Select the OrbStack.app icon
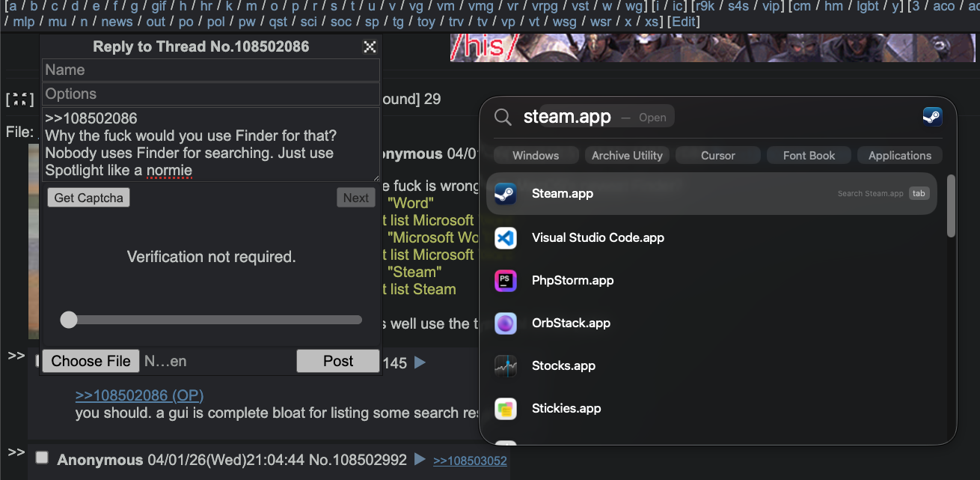Viewport: 980px width, 480px height. pyautogui.click(x=505, y=323)
